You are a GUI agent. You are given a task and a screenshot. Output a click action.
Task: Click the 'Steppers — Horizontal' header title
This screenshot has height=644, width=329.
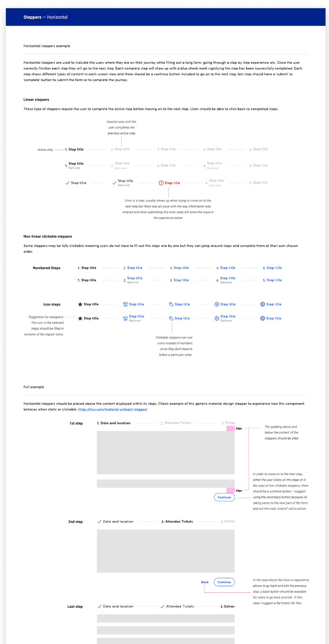tap(46, 17)
